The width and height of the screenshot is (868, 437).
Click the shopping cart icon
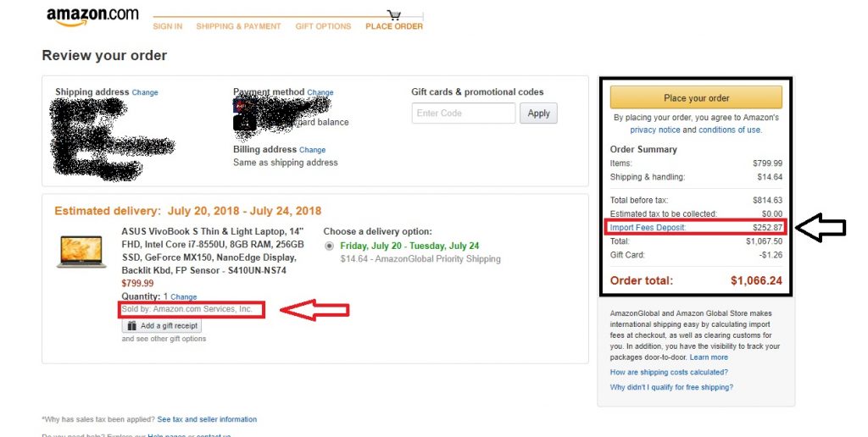[x=393, y=14]
